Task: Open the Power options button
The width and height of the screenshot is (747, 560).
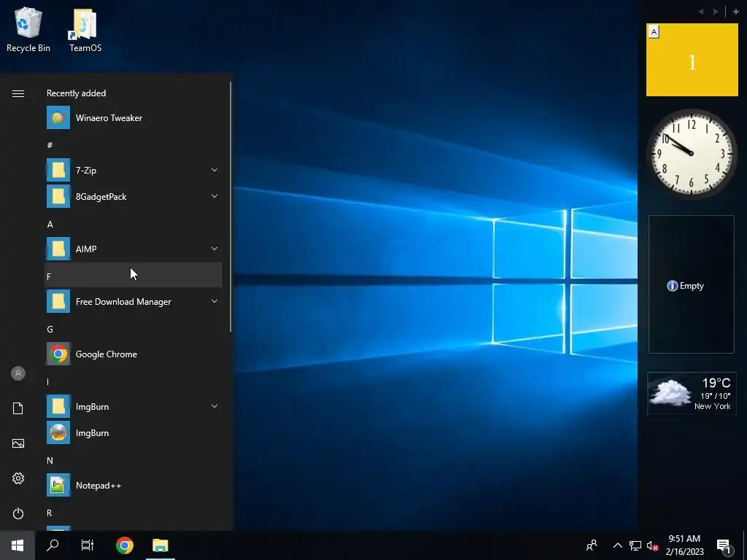Action: pyautogui.click(x=18, y=513)
